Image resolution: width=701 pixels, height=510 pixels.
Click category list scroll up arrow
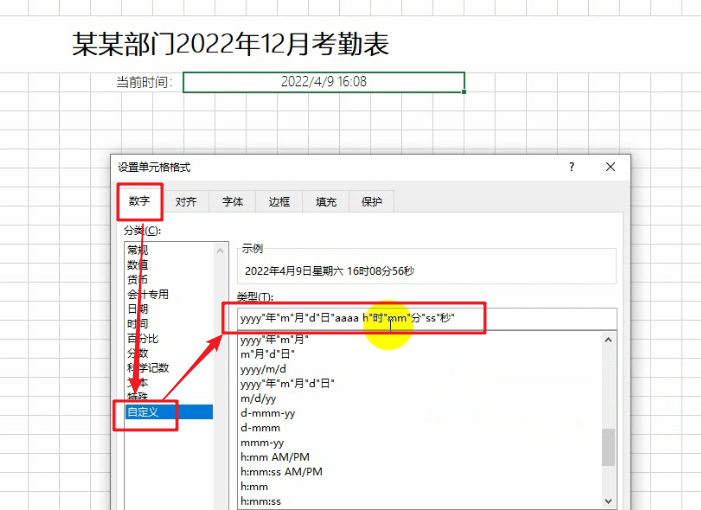click(220, 251)
